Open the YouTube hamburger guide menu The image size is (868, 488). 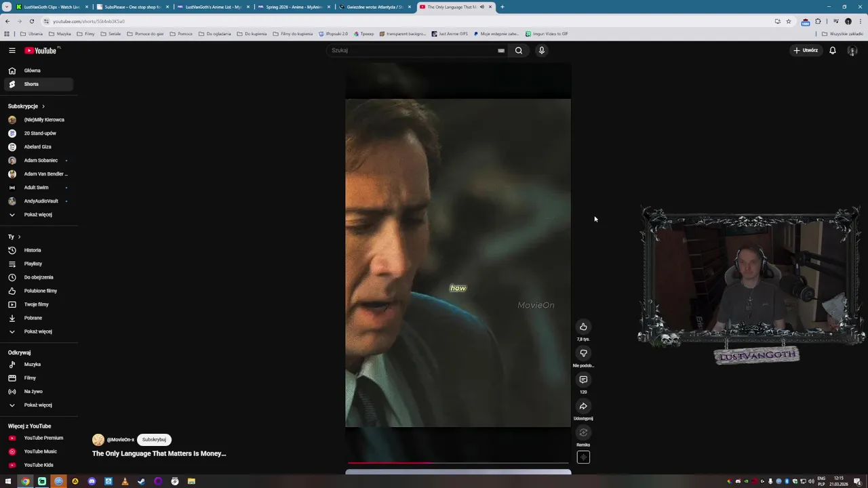[12, 50]
